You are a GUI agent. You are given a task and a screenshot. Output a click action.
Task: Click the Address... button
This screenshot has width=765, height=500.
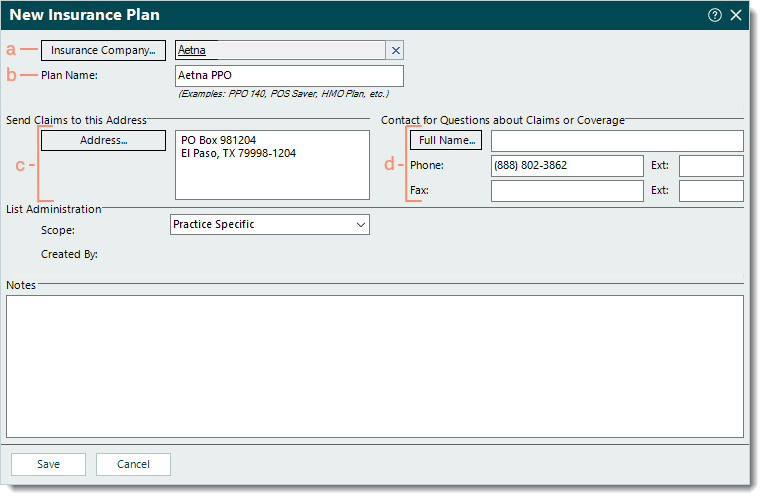[103, 140]
